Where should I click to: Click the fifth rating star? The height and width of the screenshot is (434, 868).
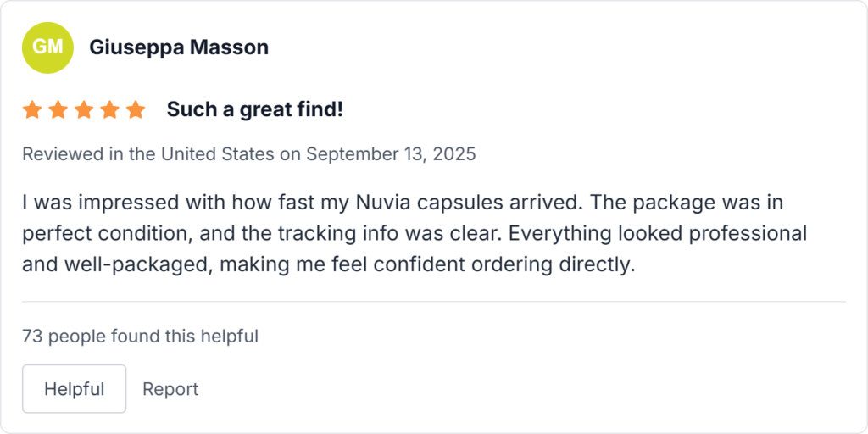136,110
